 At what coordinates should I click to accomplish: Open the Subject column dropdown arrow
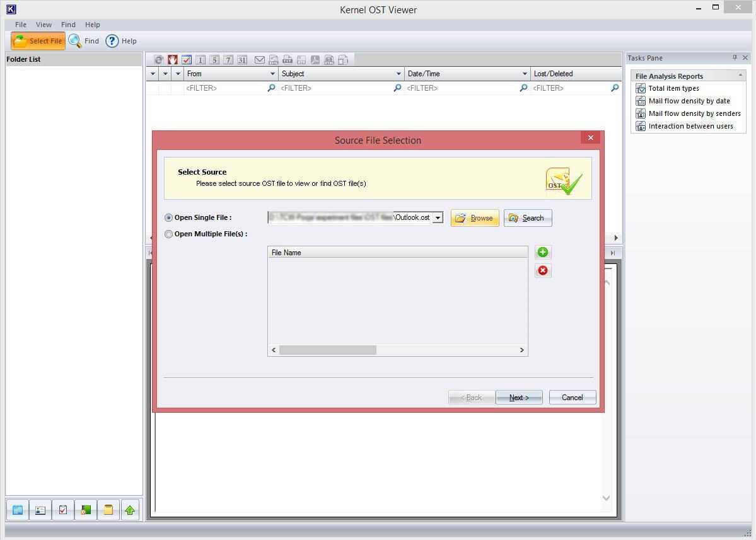pos(398,74)
